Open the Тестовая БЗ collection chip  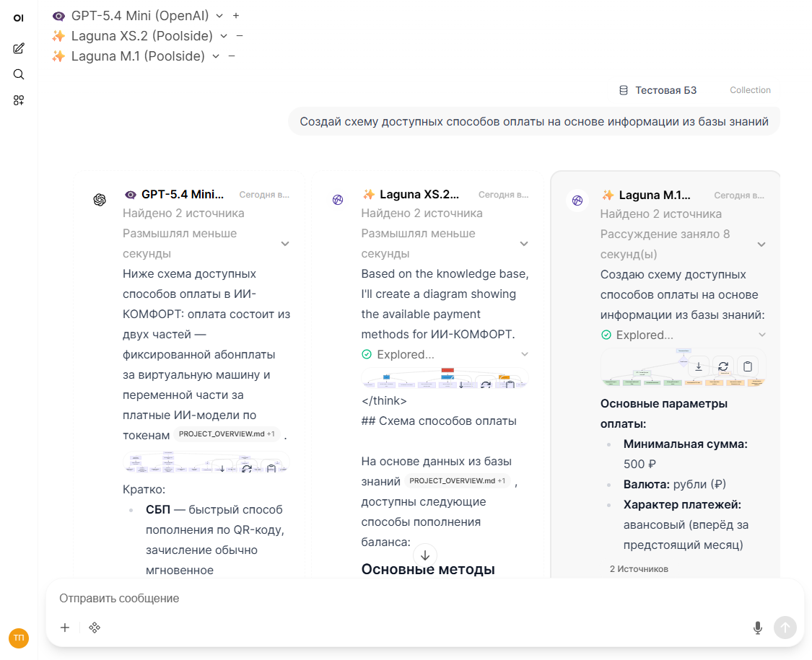pos(694,91)
